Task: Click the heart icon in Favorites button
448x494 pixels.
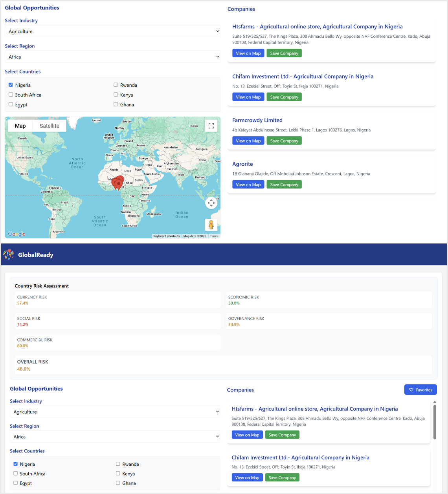Action: (411, 390)
